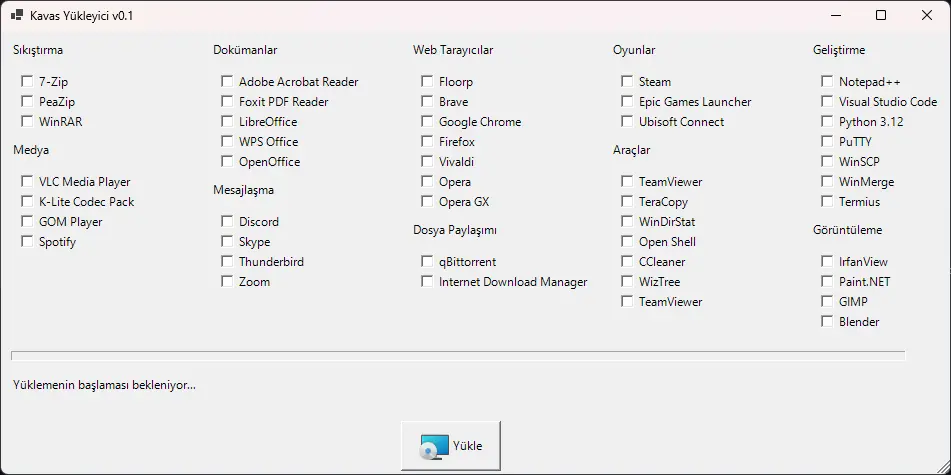Enable Visual Studio Code

[827, 101]
